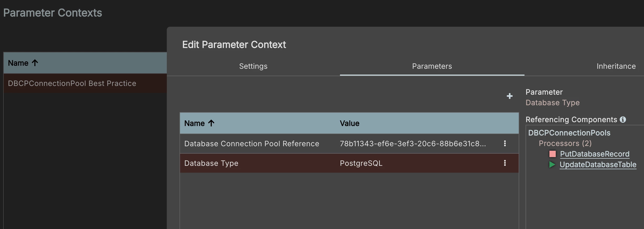Go to UpdateDatabaseTable processor link
This screenshot has height=229, width=644.
tap(598, 164)
